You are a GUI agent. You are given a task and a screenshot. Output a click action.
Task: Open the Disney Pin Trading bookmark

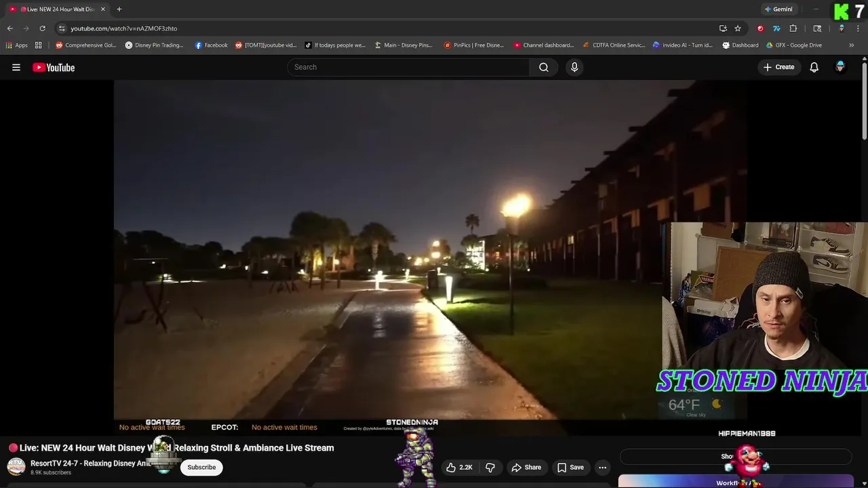pyautogui.click(x=154, y=45)
